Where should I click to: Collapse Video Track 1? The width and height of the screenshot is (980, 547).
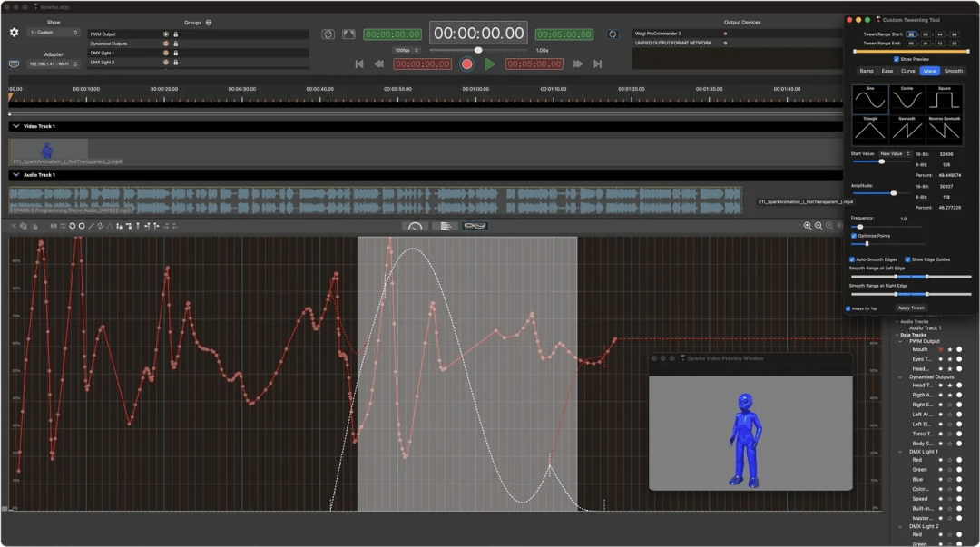point(15,126)
